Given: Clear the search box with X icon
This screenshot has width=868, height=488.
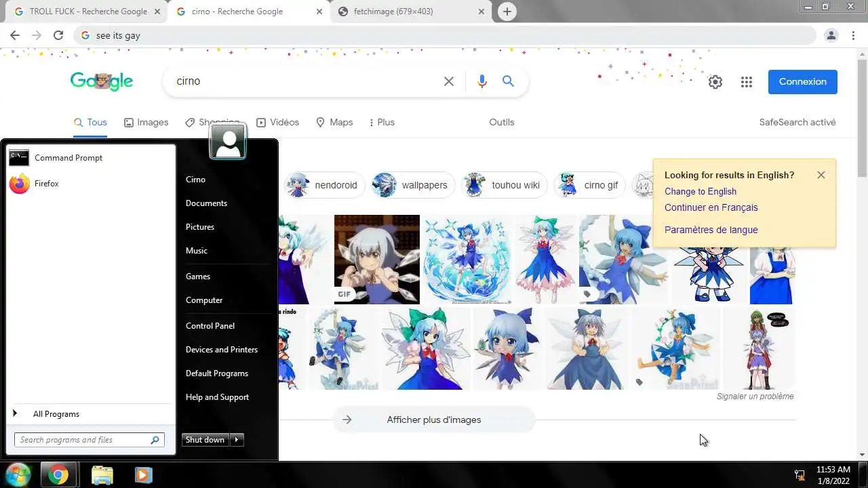Looking at the screenshot, I should tap(449, 81).
